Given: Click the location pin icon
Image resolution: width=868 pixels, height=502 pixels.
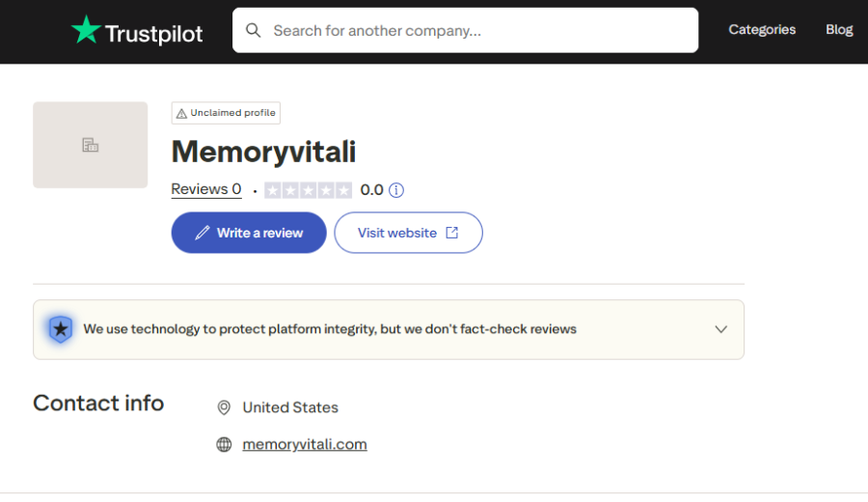Looking at the screenshot, I should tap(224, 407).
